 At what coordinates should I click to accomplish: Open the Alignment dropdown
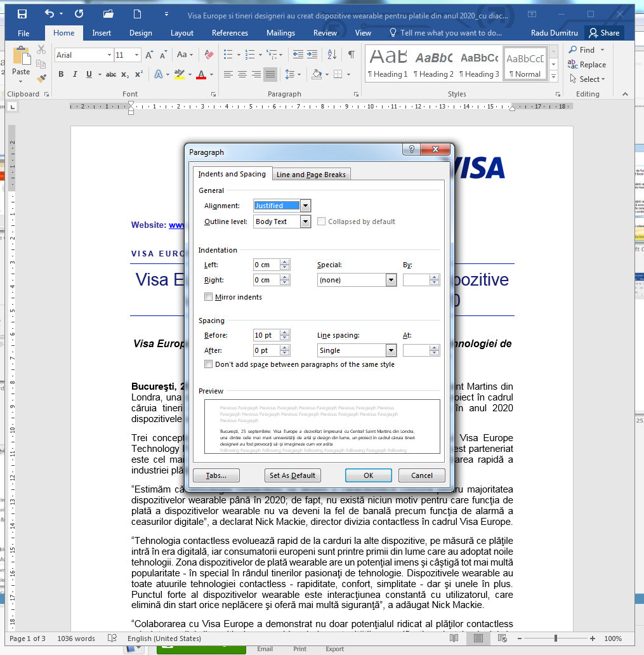[x=306, y=206]
